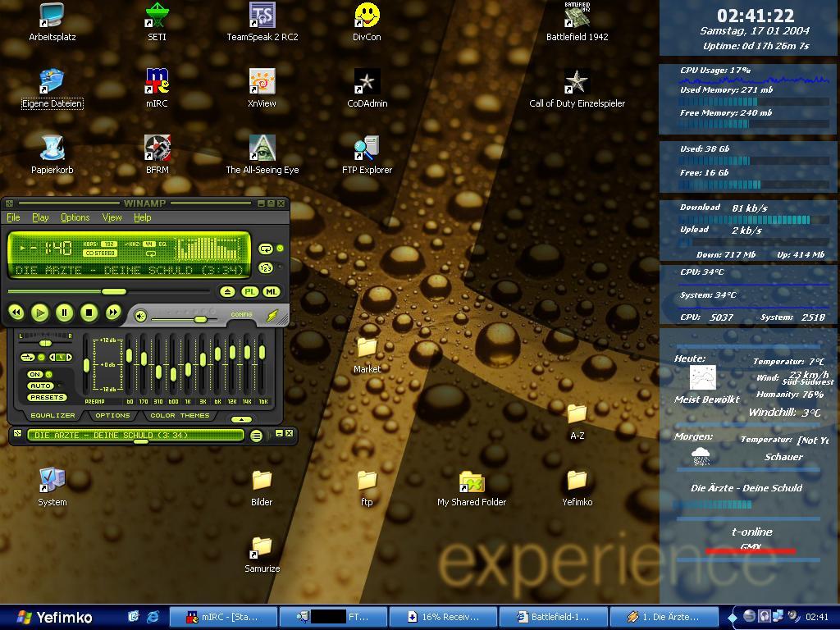Open the DivCon smiley icon
The width and height of the screenshot is (840, 630).
coord(367,23)
